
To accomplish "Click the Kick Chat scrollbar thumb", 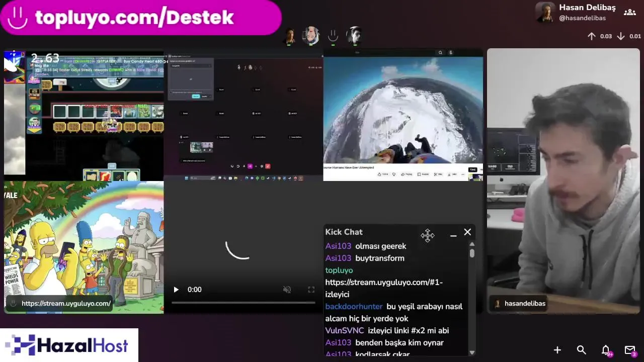I will (x=472, y=253).
